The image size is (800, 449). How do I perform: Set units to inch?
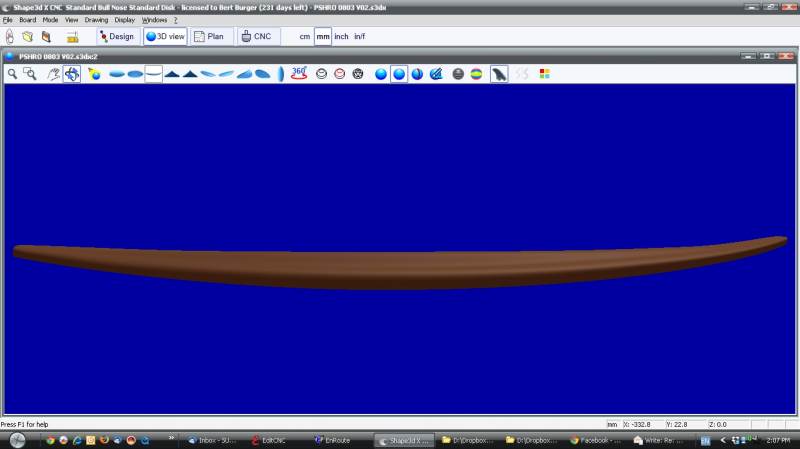tap(341, 37)
